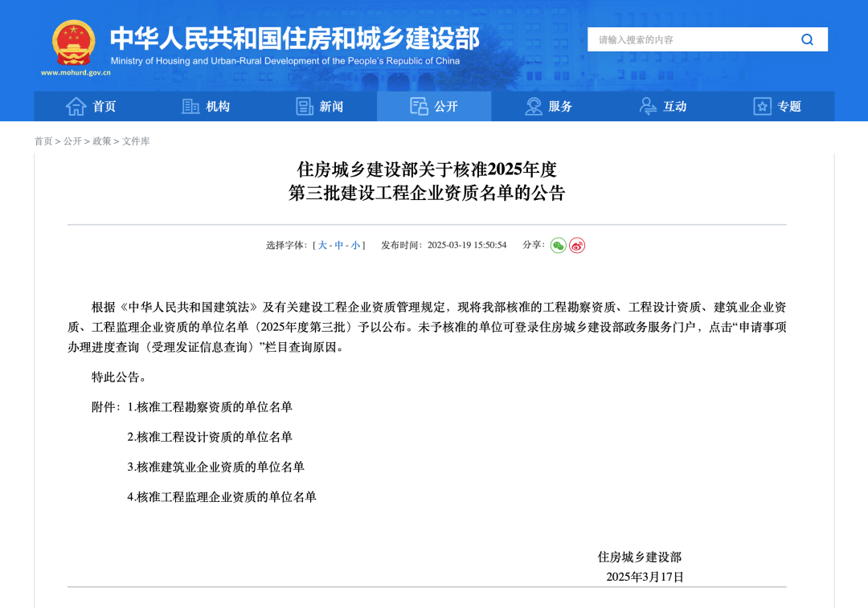This screenshot has width=868, height=608.
Task: Click the newspaper icon beside 新闻
Action: coord(305,106)
